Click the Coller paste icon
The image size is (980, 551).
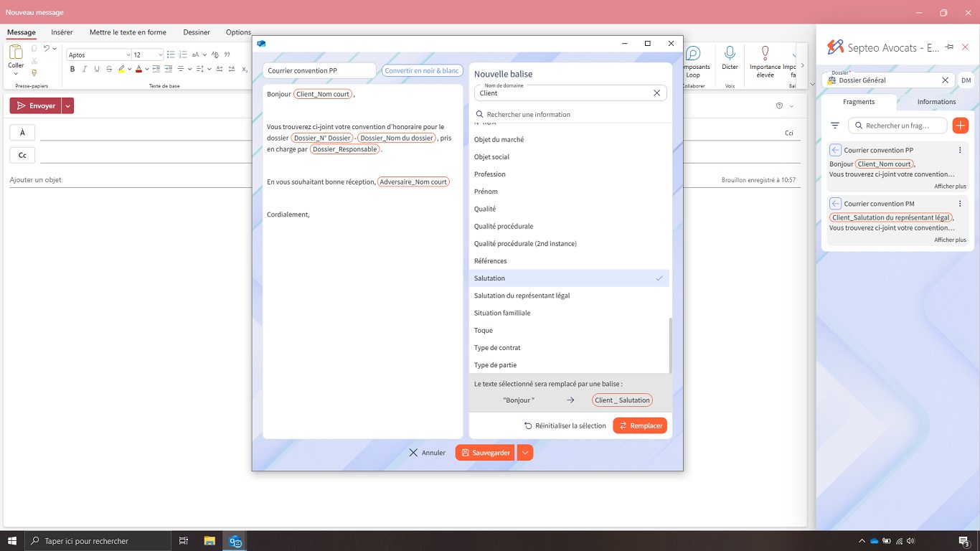point(16,52)
